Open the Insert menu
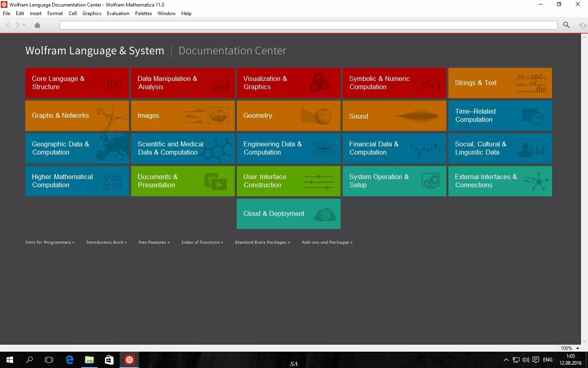The image size is (588, 368). coord(36,13)
